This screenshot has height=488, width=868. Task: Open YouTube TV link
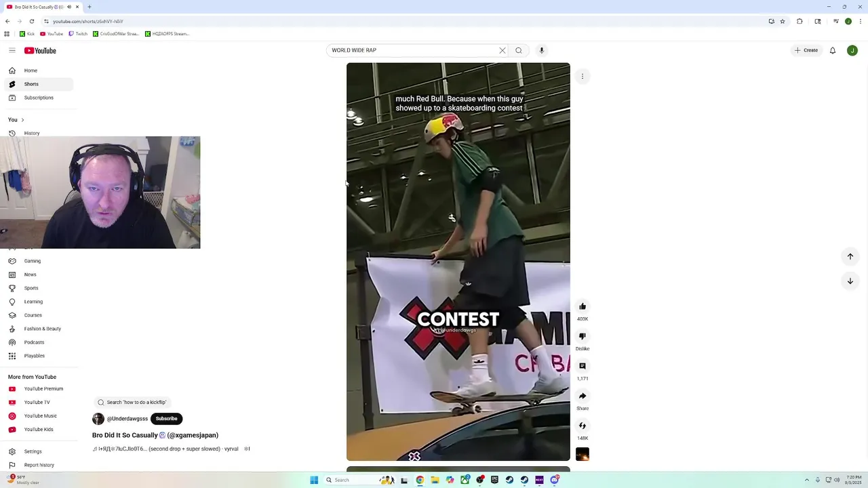(39, 403)
